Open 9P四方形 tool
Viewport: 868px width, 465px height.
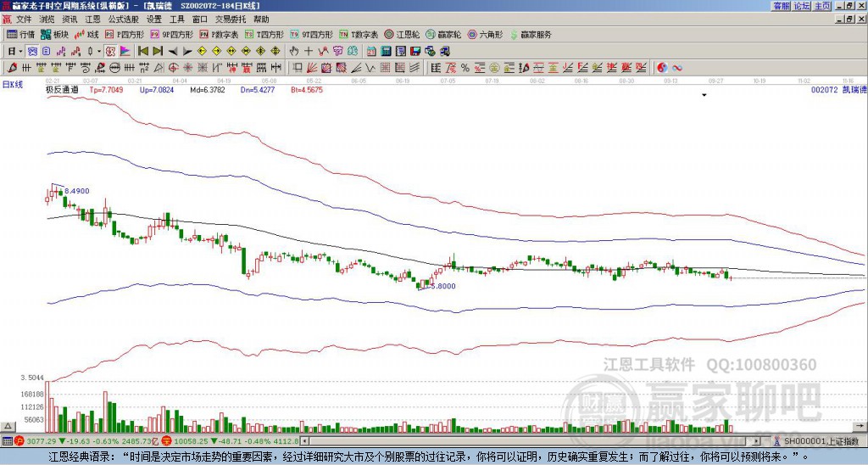(x=171, y=34)
